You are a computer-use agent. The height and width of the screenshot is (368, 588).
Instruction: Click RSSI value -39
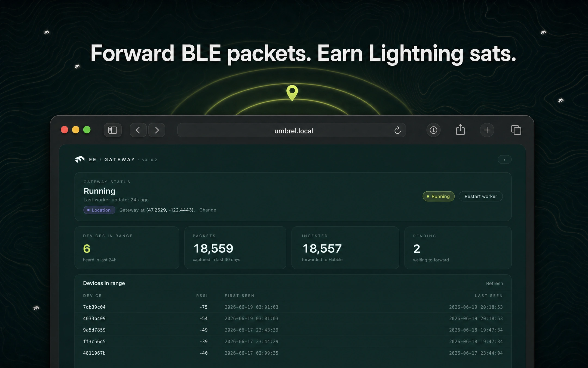click(203, 341)
